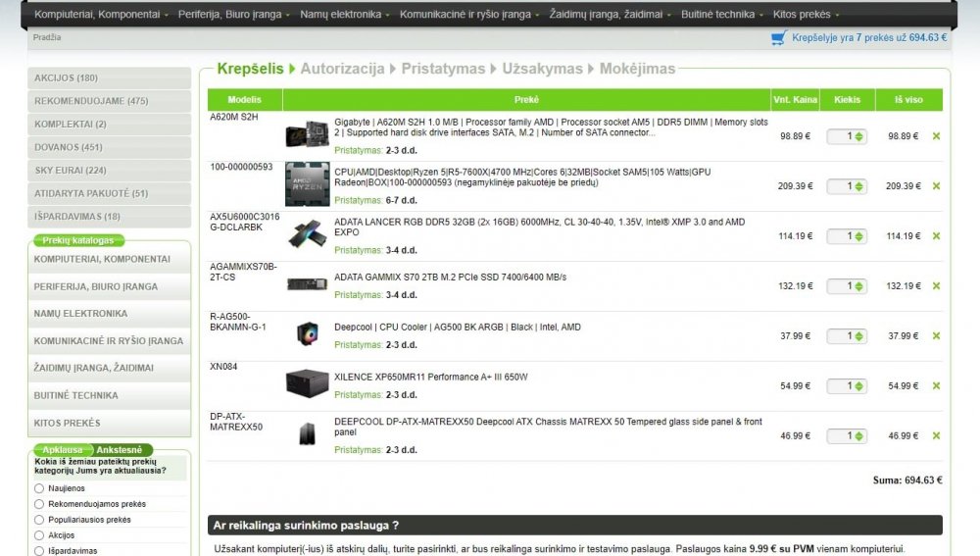Click the Užsakymas checkout step
This screenshot has width=980, height=556.
[543, 69]
